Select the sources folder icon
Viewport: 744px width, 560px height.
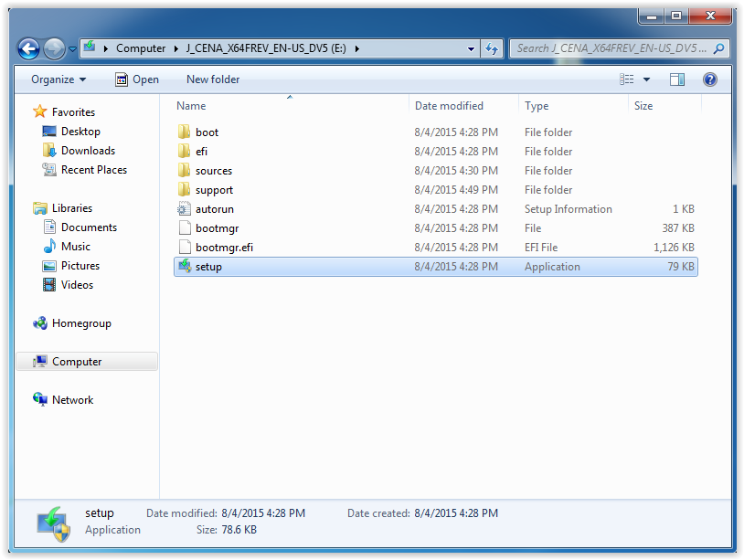[x=184, y=170]
